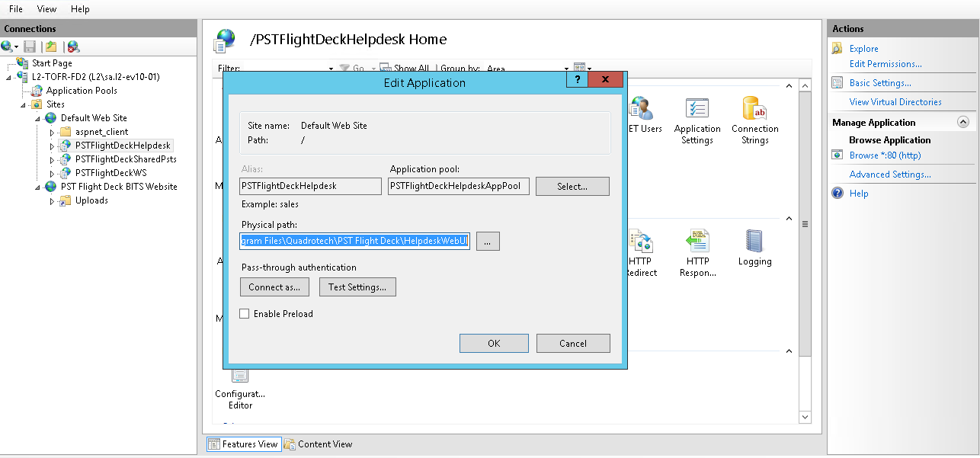
Task: Click the Up folder toolbar icon
Action: (x=51, y=46)
